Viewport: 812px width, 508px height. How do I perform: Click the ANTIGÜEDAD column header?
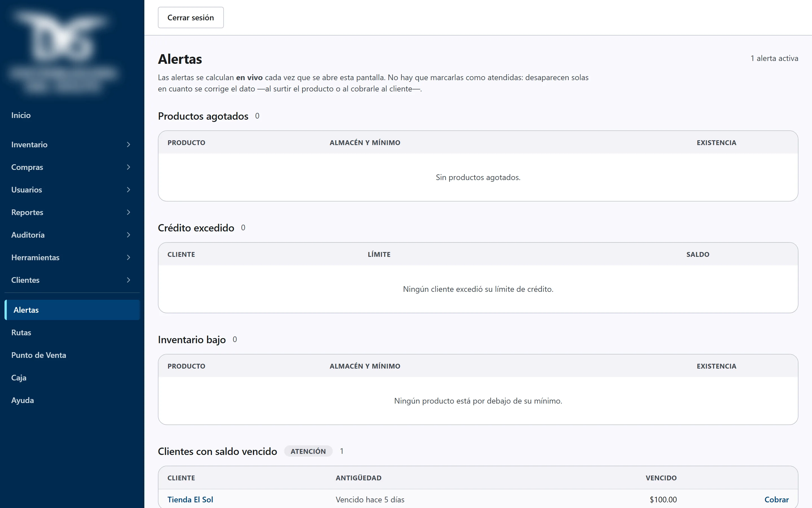pyautogui.click(x=358, y=478)
